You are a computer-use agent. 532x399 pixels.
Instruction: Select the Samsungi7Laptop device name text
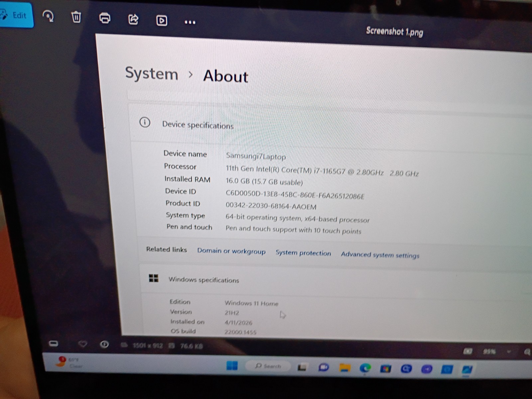click(x=256, y=156)
